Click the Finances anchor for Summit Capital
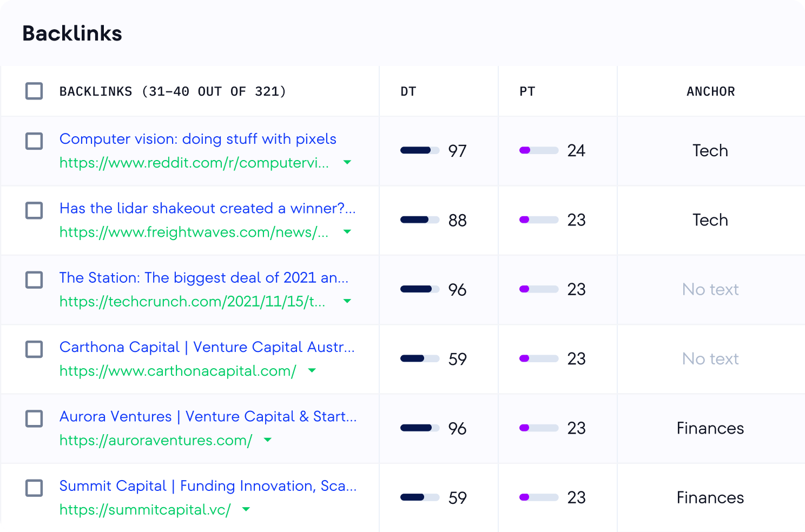805x532 pixels. coord(710,497)
